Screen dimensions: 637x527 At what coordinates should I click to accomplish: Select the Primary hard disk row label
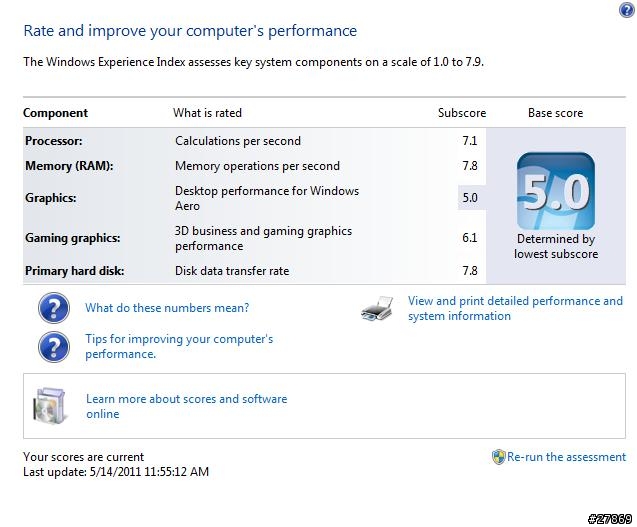(x=75, y=271)
